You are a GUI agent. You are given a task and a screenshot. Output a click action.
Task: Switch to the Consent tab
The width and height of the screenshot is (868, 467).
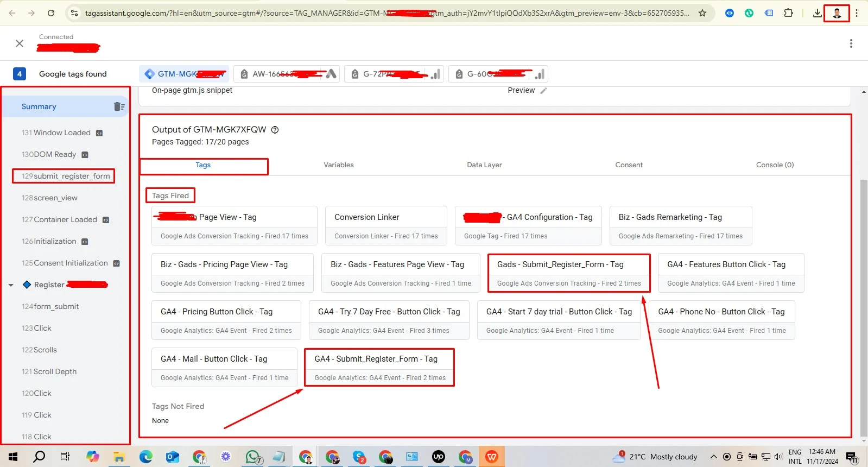(629, 165)
